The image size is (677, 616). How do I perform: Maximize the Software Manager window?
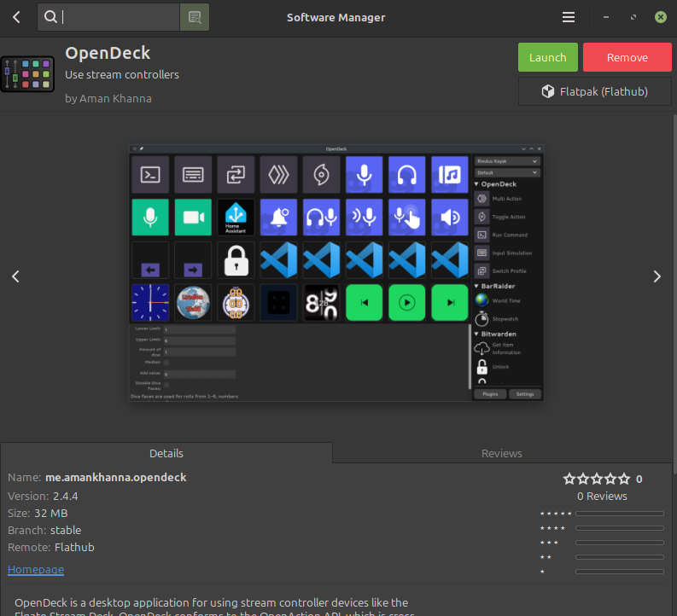point(633,17)
